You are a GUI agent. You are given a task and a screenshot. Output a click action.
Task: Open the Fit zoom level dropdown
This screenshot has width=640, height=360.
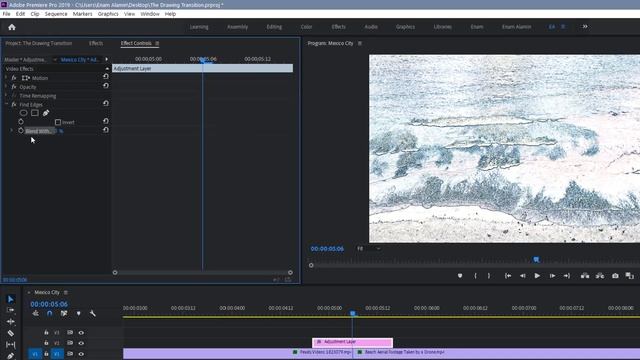(x=368, y=249)
